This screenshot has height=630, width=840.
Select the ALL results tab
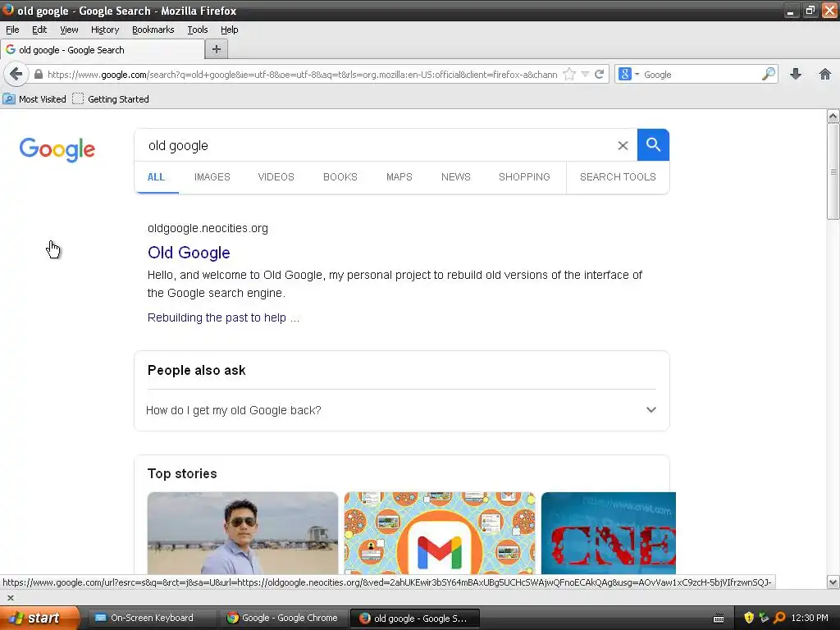click(156, 177)
